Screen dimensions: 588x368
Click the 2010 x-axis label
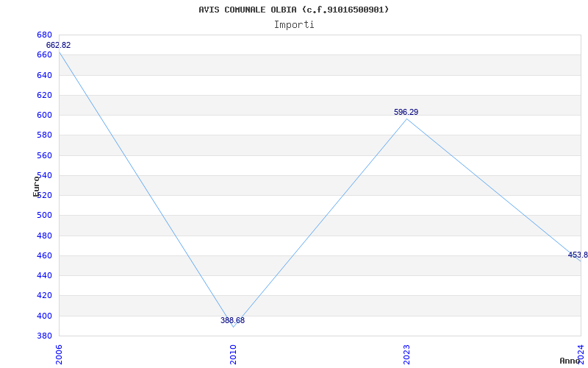(x=233, y=355)
